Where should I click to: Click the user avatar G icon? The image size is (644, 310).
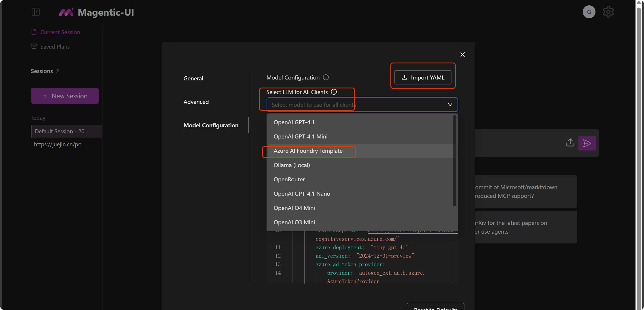(589, 12)
